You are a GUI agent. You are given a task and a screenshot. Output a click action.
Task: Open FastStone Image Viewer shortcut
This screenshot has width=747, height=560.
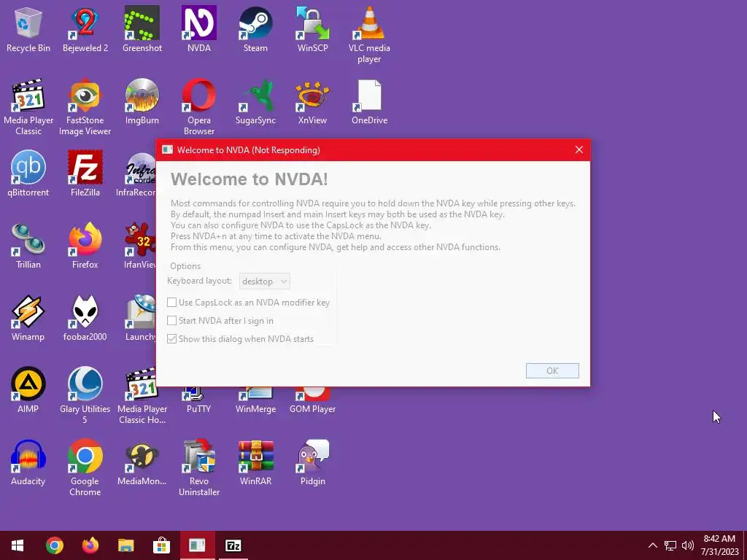(x=85, y=107)
